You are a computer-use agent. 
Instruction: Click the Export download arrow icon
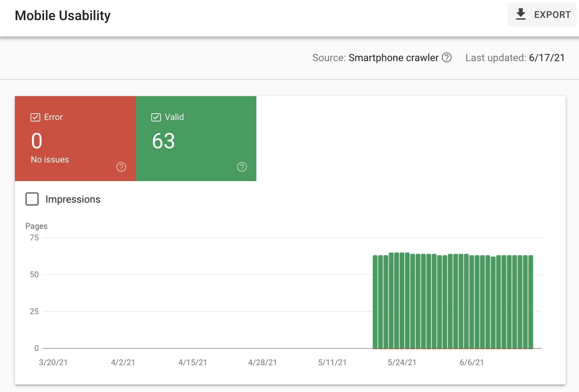(521, 15)
